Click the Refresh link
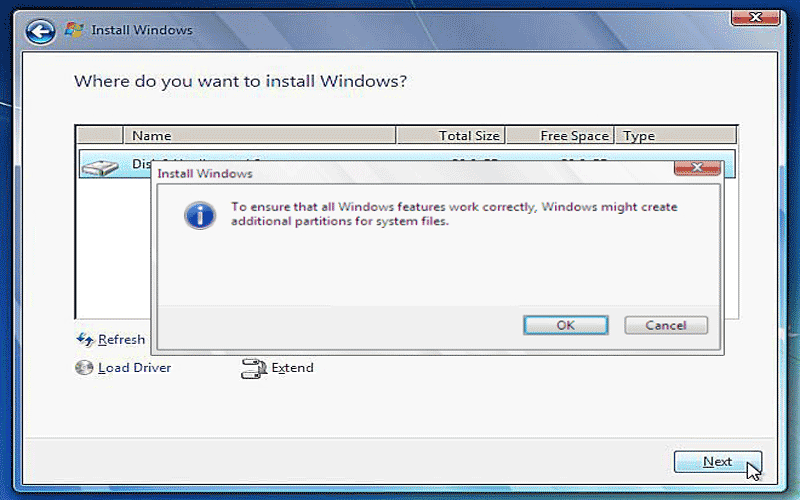This screenshot has height=500, width=800. click(121, 339)
